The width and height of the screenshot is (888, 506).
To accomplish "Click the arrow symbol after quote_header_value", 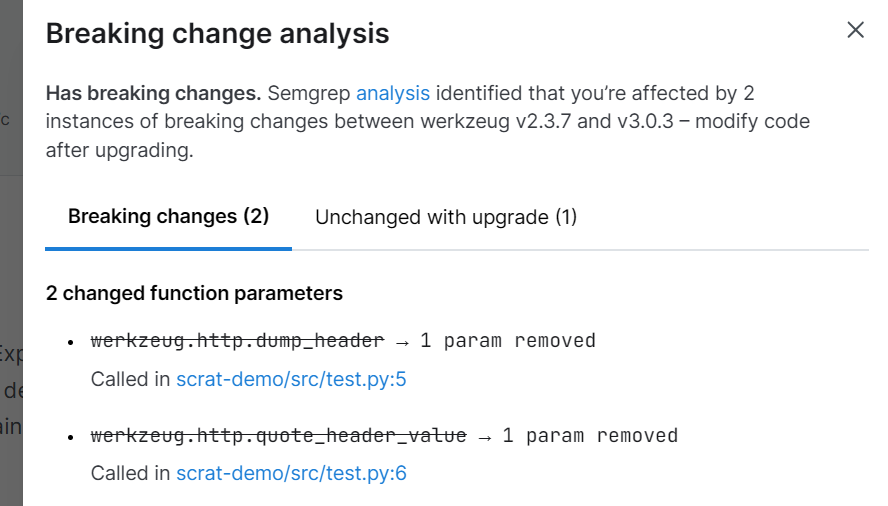I will pyautogui.click(x=484, y=435).
